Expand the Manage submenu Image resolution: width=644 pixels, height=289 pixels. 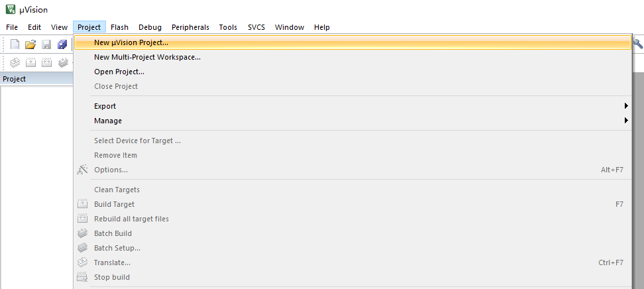352,121
